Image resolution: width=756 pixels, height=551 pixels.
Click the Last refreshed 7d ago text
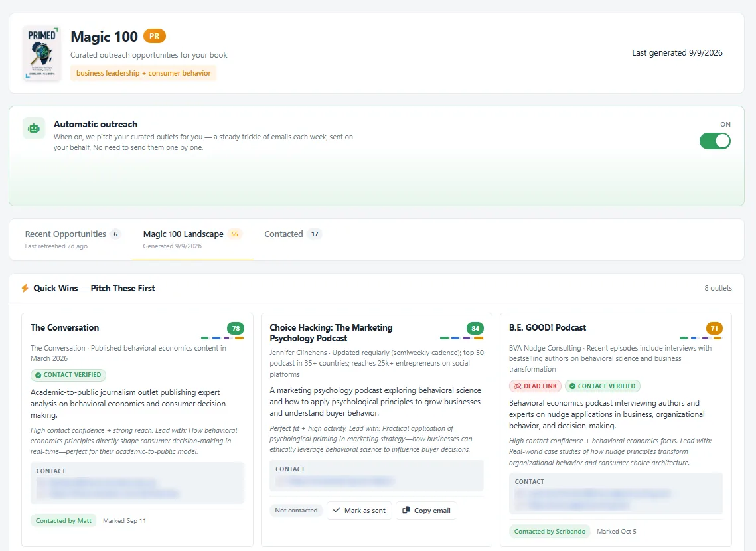coord(56,246)
